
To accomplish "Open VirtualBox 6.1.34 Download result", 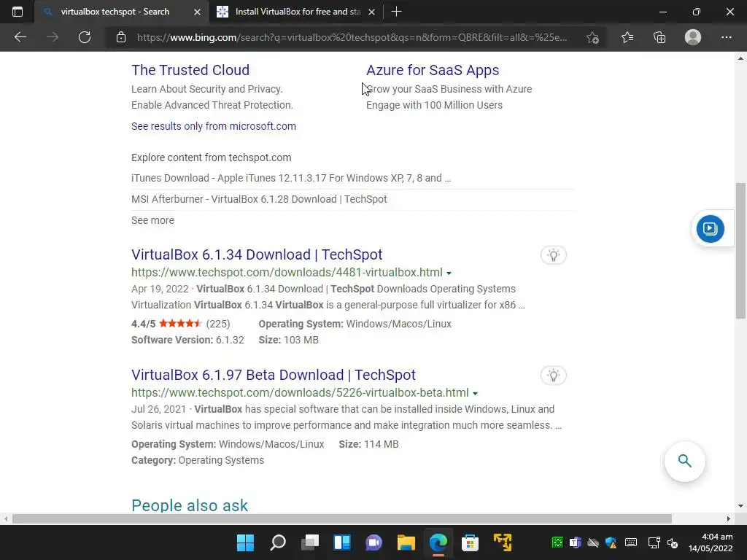I will point(257,254).
